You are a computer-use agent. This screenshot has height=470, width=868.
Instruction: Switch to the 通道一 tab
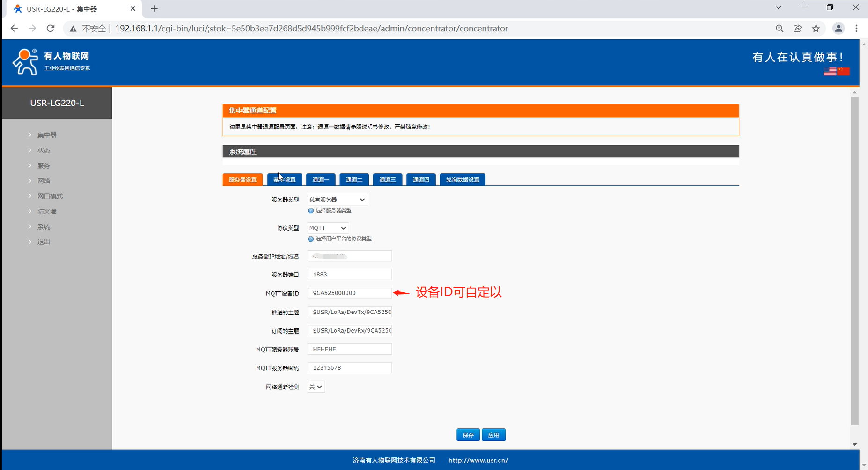pyautogui.click(x=321, y=179)
